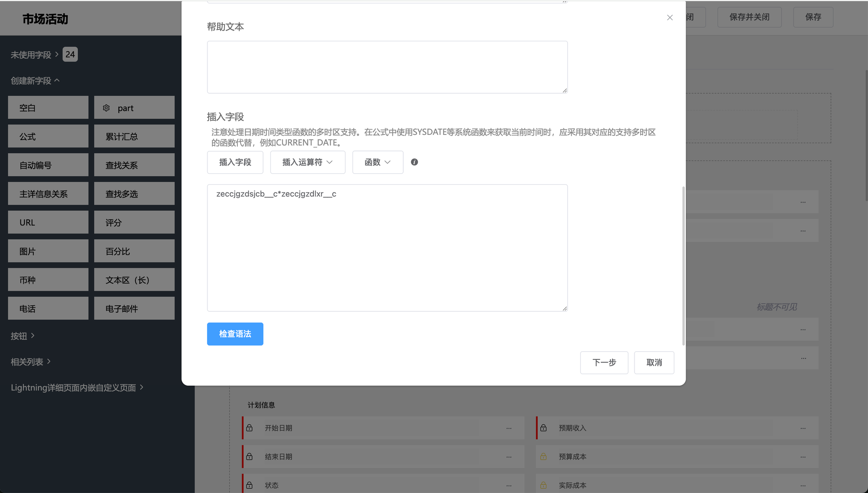Click the dialog's vertical scrollbar
This screenshot has height=493, width=868.
pyautogui.click(x=683, y=265)
